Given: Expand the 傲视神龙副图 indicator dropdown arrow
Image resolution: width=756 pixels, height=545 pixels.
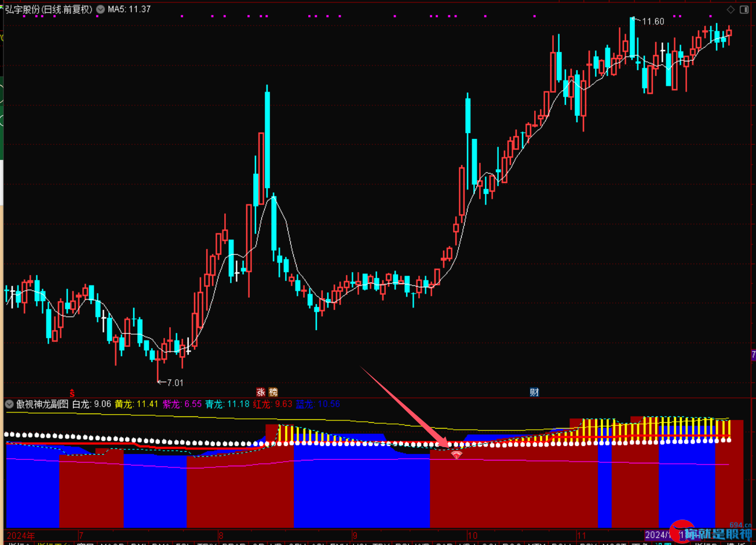Looking at the screenshot, I should (x=9, y=404).
